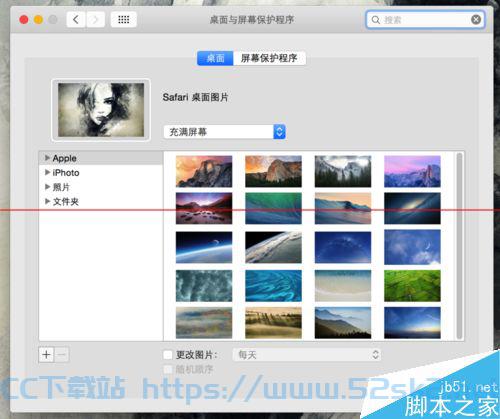Expand the Apple folder triangle
This screenshot has height=419, width=500.
(47, 158)
